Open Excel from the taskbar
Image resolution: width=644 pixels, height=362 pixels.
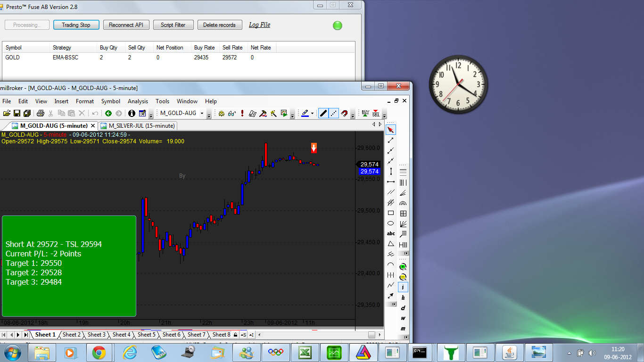tap(305, 353)
